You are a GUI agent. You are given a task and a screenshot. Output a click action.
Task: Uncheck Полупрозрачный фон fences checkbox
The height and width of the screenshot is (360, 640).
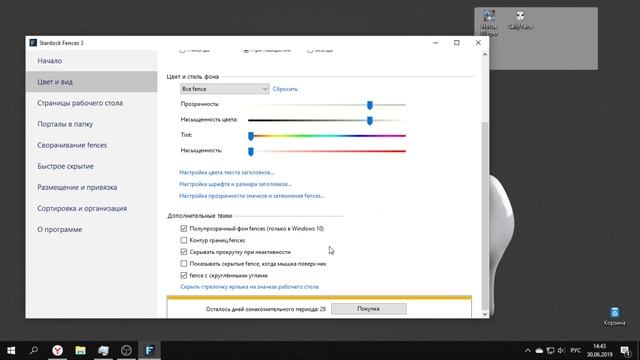pos(184,229)
